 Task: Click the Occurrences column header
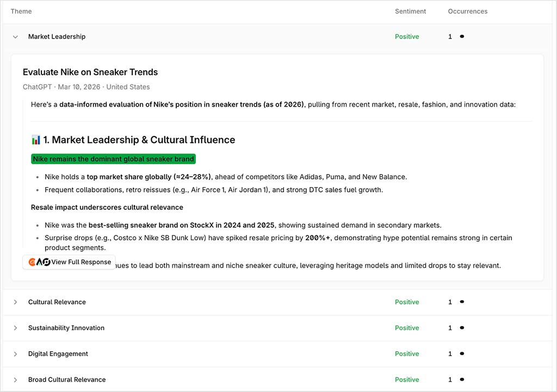(x=467, y=11)
